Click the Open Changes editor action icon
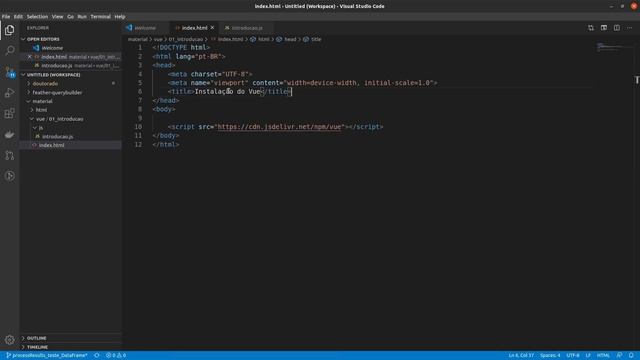Viewport: 640px width, 360px height. (591, 28)
